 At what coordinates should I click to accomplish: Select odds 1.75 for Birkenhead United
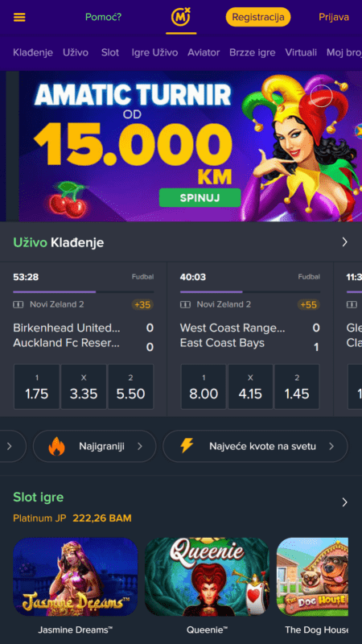(36, 386)
